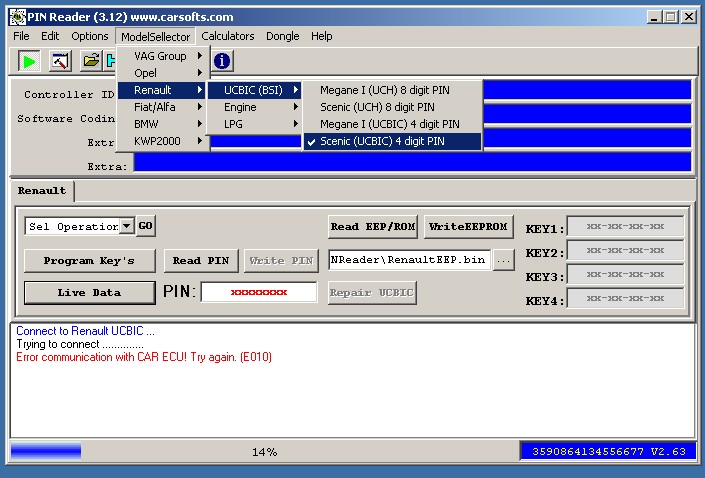This screenshot has width=705, height=478.
Task: Click the Live Data button
Action: pos(89,293)
